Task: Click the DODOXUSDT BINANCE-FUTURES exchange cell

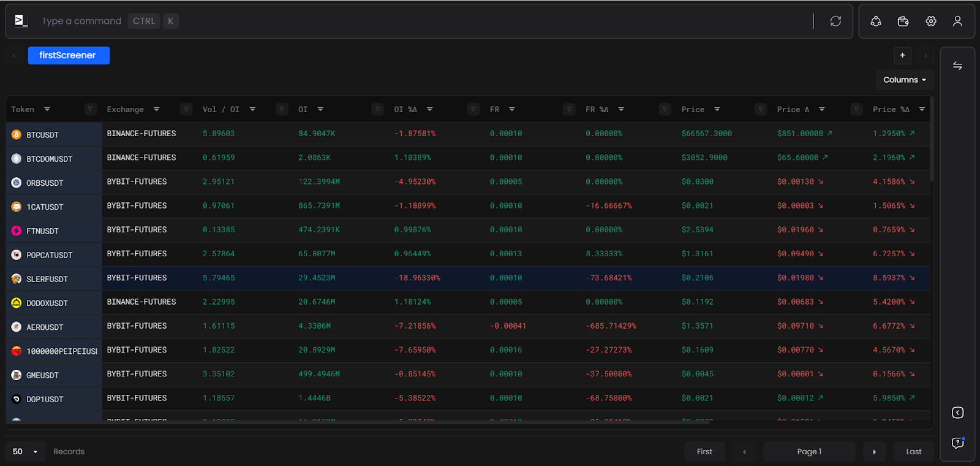Action: pos(141,302)
